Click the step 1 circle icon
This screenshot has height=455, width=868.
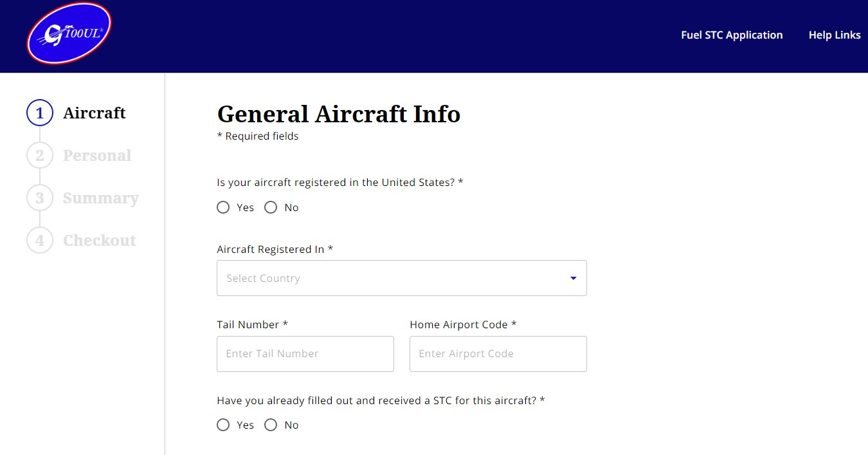(x=39, y=113)
